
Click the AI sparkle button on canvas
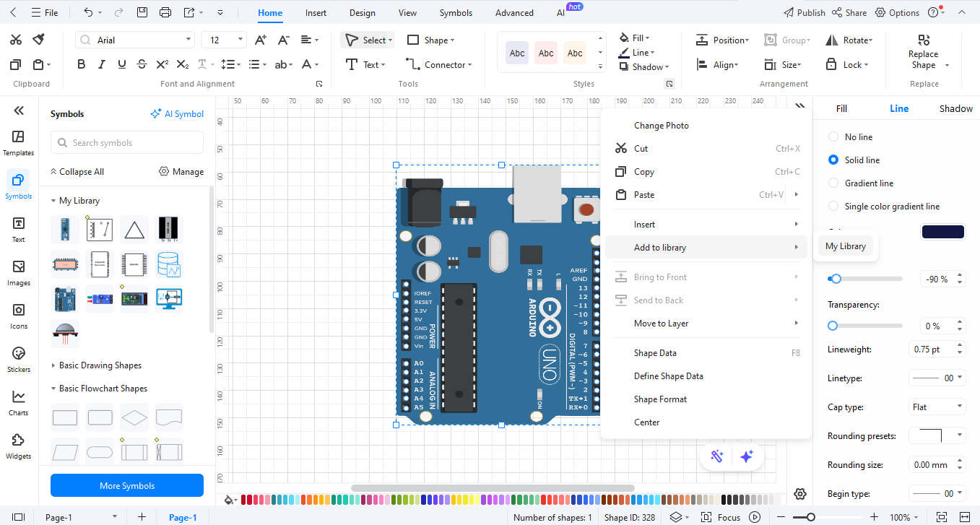(747, 456)
